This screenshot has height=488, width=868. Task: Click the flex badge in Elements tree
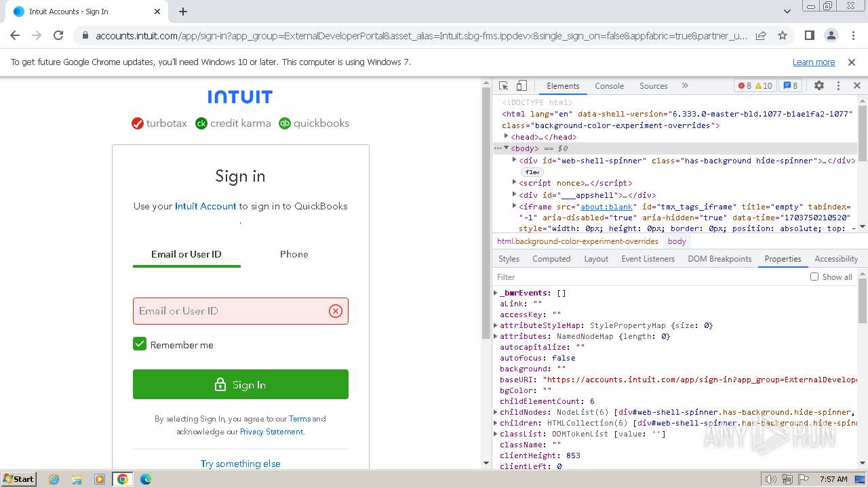click(532, 172)
